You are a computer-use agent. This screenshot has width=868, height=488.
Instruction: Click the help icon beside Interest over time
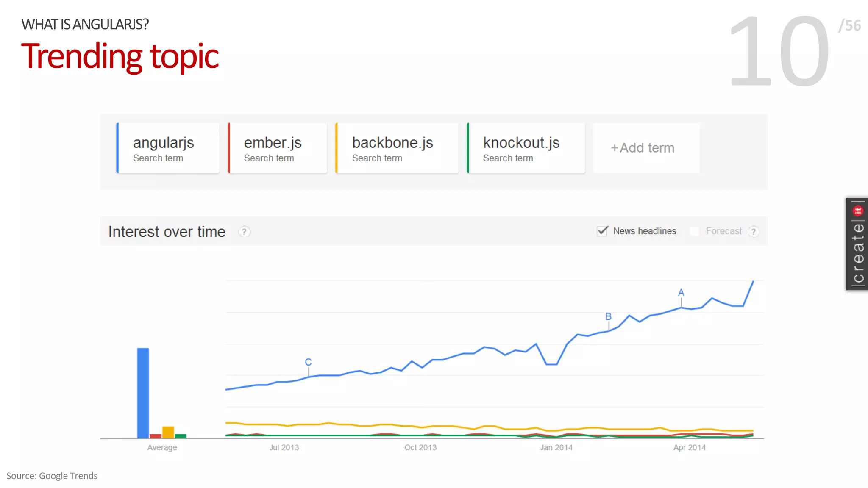point(244,232)
